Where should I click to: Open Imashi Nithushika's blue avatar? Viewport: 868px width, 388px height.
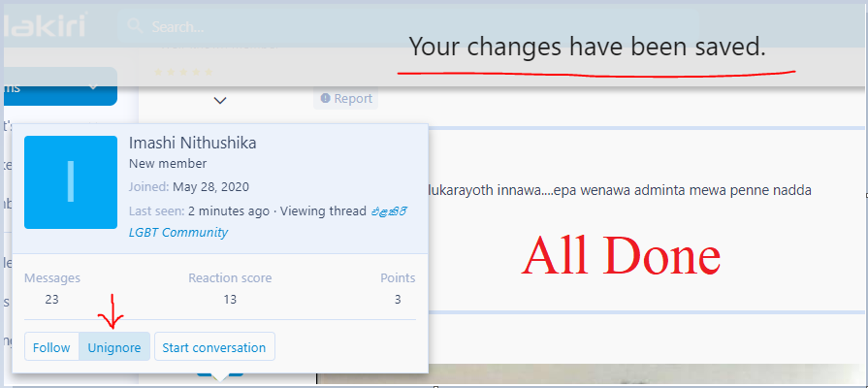click(x=71, y=182)
